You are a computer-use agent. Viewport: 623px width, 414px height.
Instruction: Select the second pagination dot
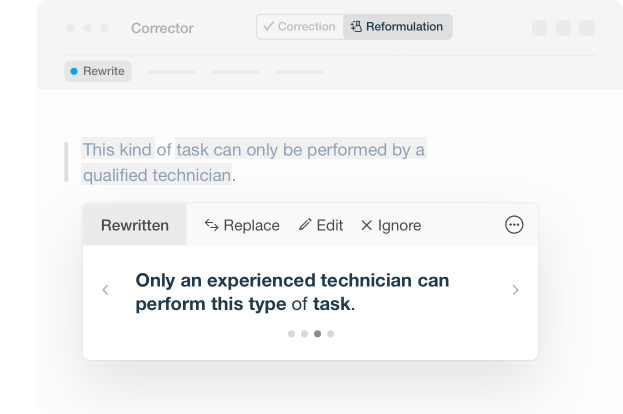[304, 334]
